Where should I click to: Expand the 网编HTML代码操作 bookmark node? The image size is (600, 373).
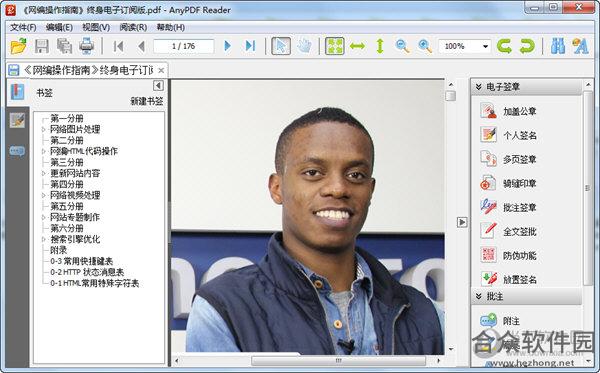(43, 151)
